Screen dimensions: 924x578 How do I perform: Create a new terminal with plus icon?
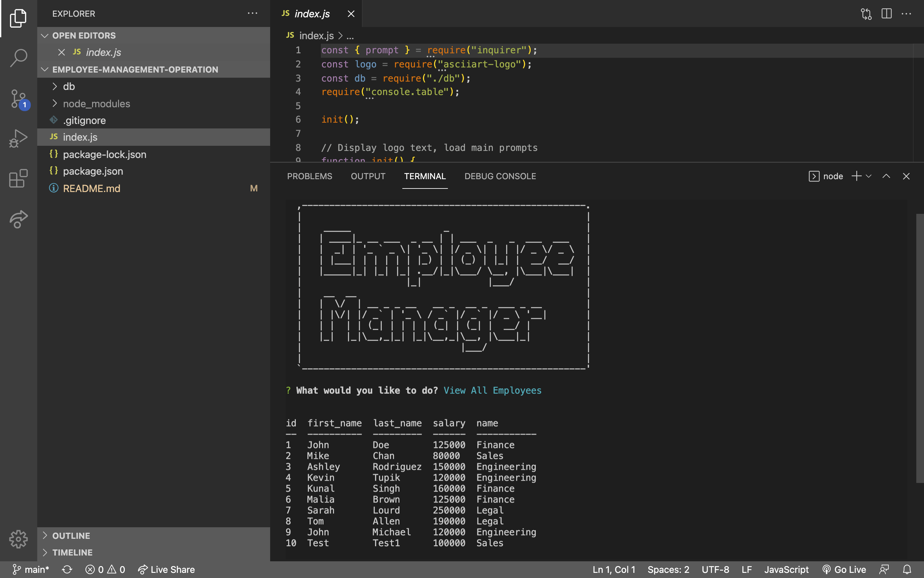tap(856, 176)
